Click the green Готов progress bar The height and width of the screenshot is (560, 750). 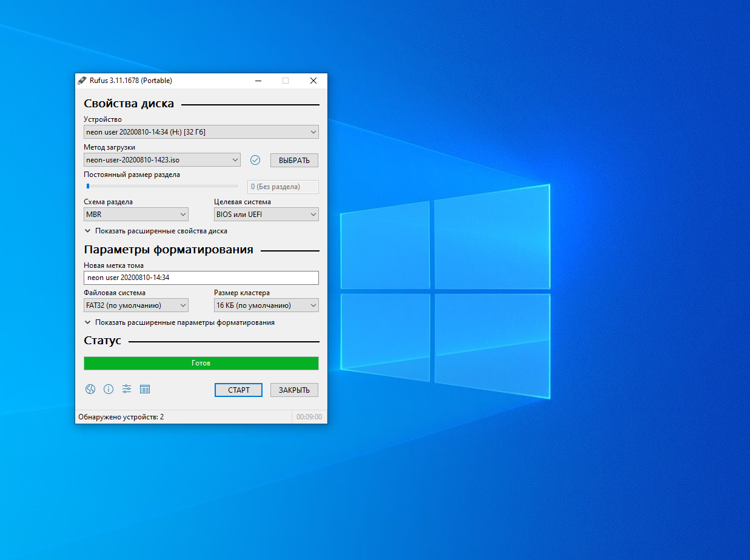pyautogui.click(x=201, y=363)
